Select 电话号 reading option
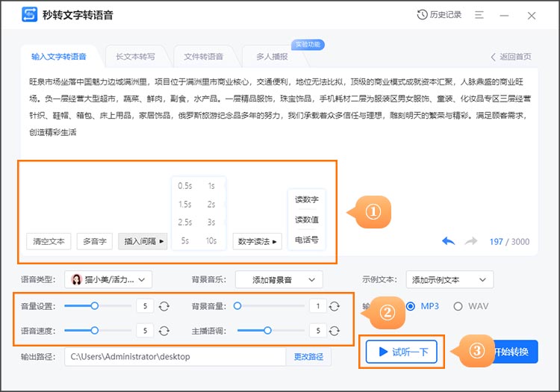The image size is (560, 392). tap(306, 240)
